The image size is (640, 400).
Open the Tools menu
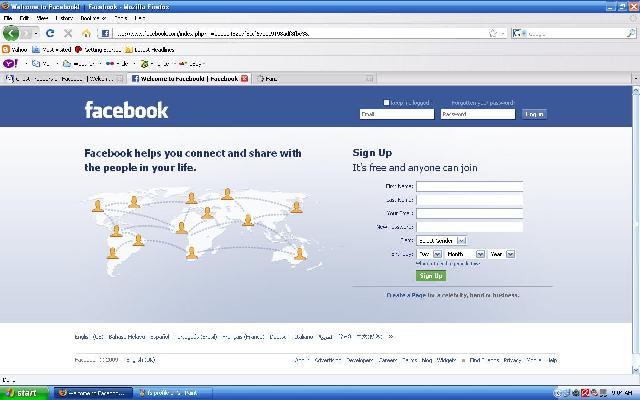[x=121, y=18]
